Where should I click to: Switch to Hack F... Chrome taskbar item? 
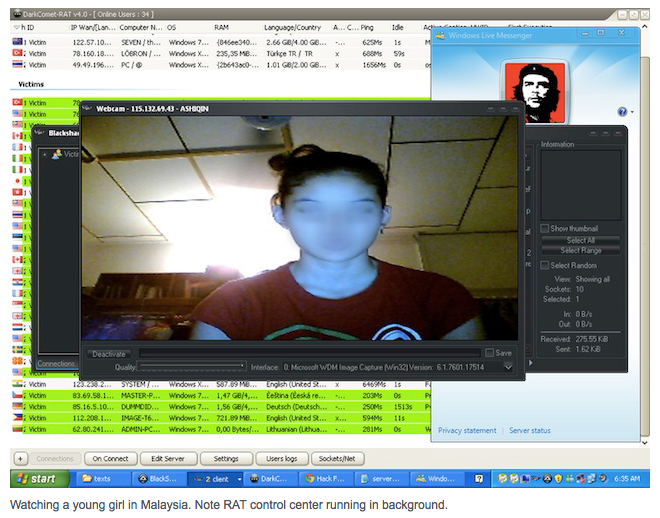tap(325, 478)
